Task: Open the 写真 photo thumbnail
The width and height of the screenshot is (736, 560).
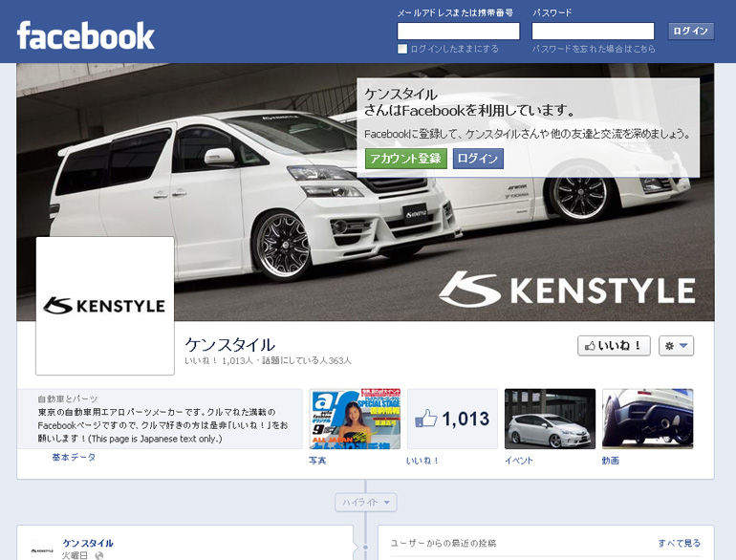Action: (355, 419)
